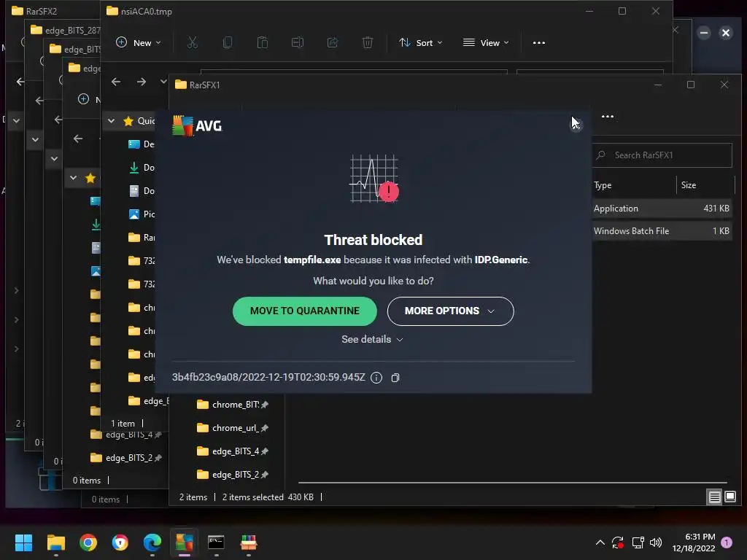The height and width of the screenshot is (560, 747).
Task: Collapse Quick access in nsiACA0.tmp sidebar
Action: [x=111, y=121]
